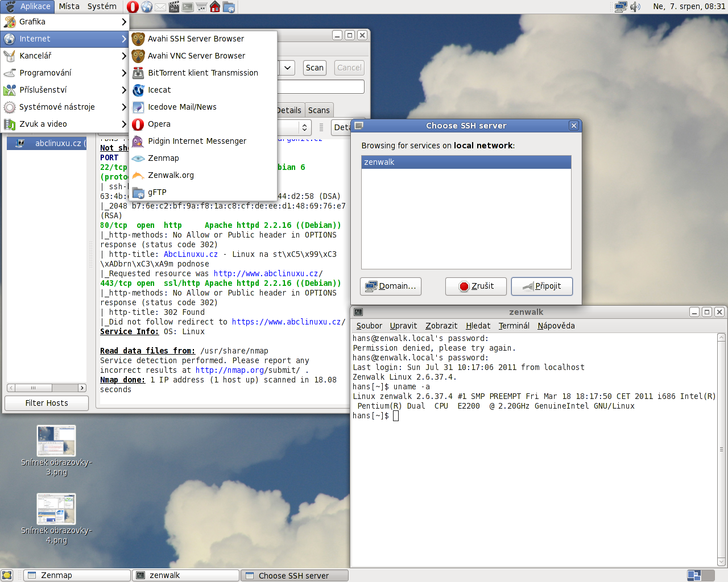Select Snímek obrazovky-3.png desktop file
This screenshot has height=582, width=728.
pyautogui.click(x=56, y=451)
